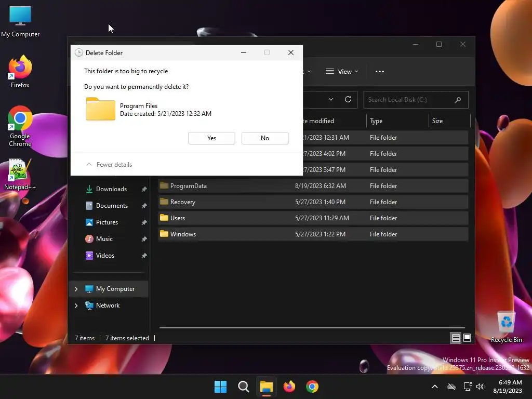532x399 pixels.
Task: Open the Recycle Bin on desktop
Action: (506, 326)
